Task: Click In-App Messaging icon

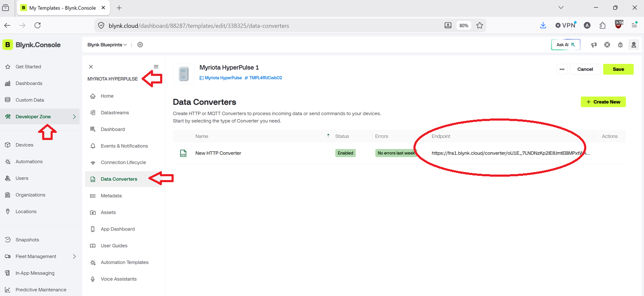Action: (8, 273)
